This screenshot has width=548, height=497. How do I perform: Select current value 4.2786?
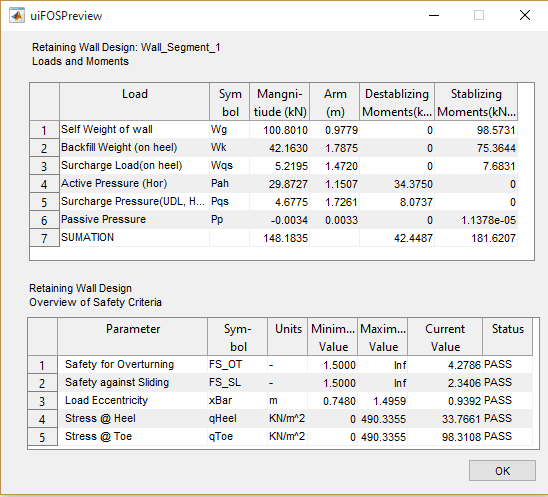(445, 365)
